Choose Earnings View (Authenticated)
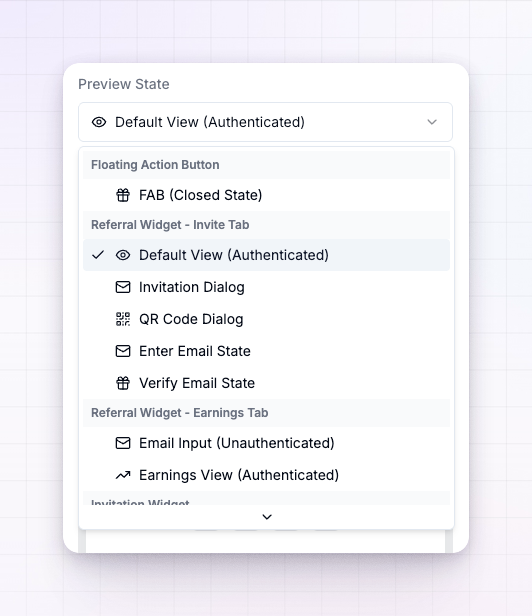 coord(266,475)
